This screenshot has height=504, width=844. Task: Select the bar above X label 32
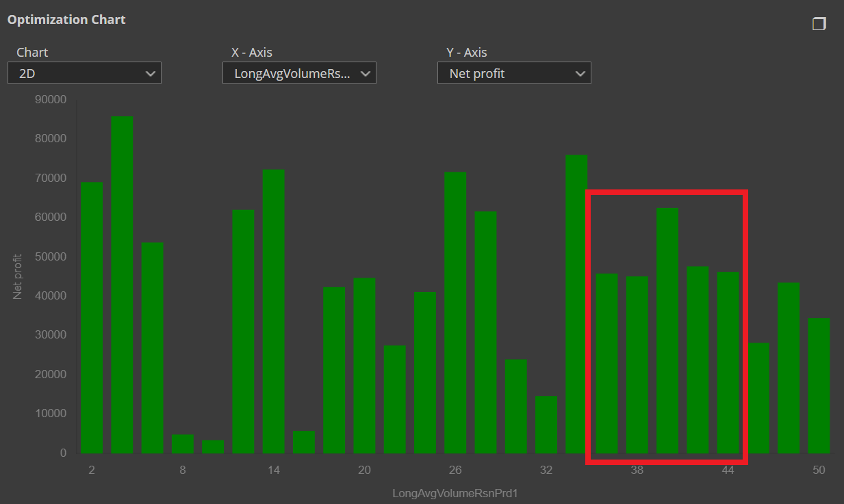[x=546, y=425]
